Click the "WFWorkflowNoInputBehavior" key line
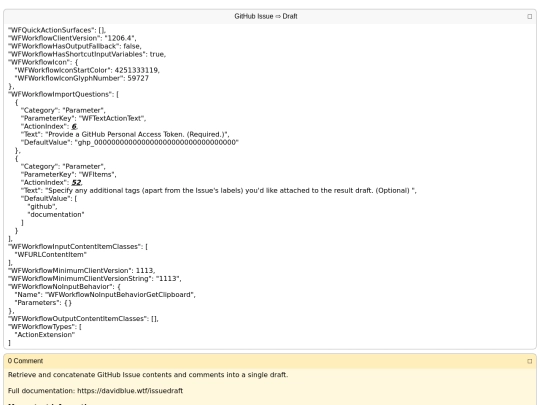The image size is (540, 405). point(64,287)
